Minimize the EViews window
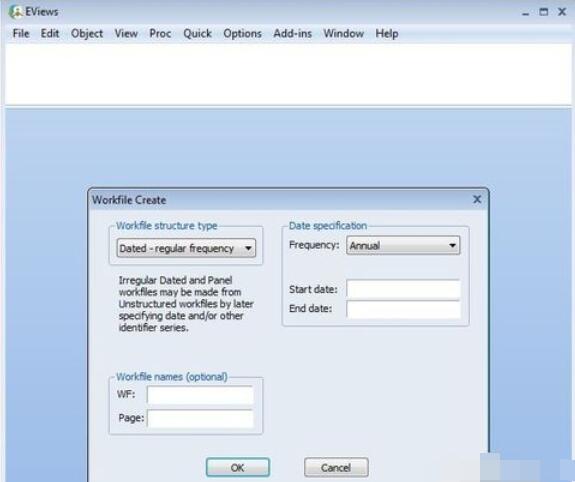The height and width of the screenshot is (482, 575). tap(525, 13)
